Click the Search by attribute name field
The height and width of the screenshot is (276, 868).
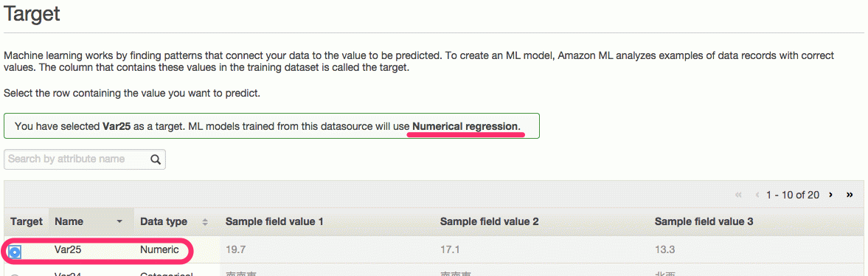click(85, 159)
